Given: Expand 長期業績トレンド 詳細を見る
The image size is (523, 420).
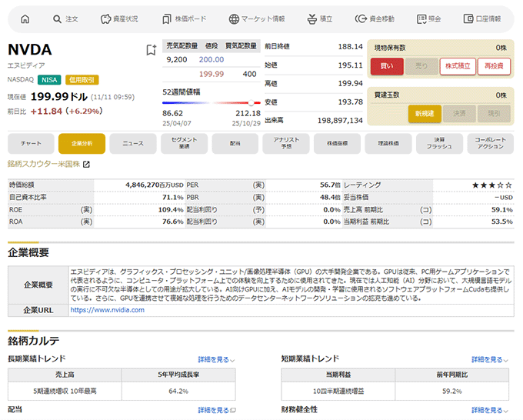Looking at the screenshot, I should pyautogui.click(x=215, y=359).
